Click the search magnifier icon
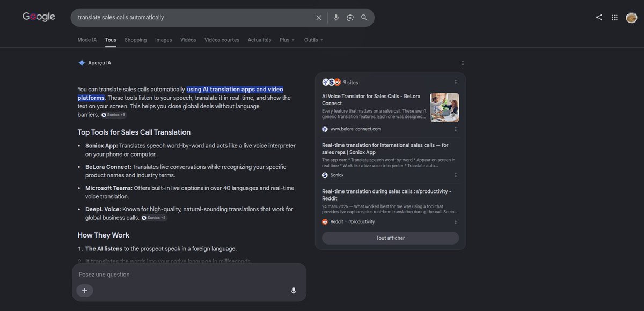Viewport: 644px width, 311px height. pos(364,18)
